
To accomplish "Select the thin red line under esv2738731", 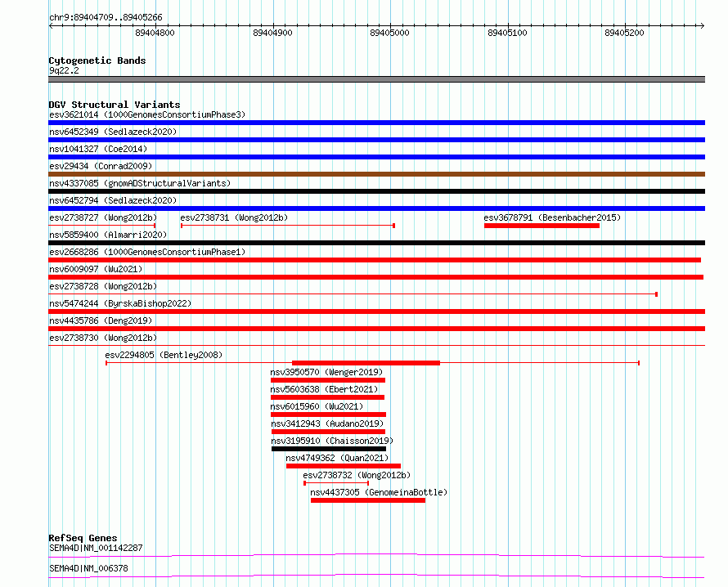I will point(288,226).
